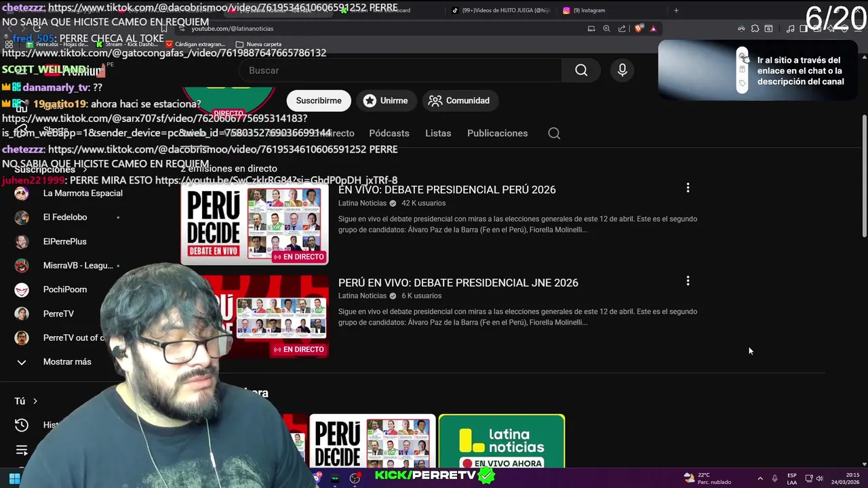Screen dimensions: 868x488
Task: Click the taskbar microphone tray icon
Action: (774, 479)
